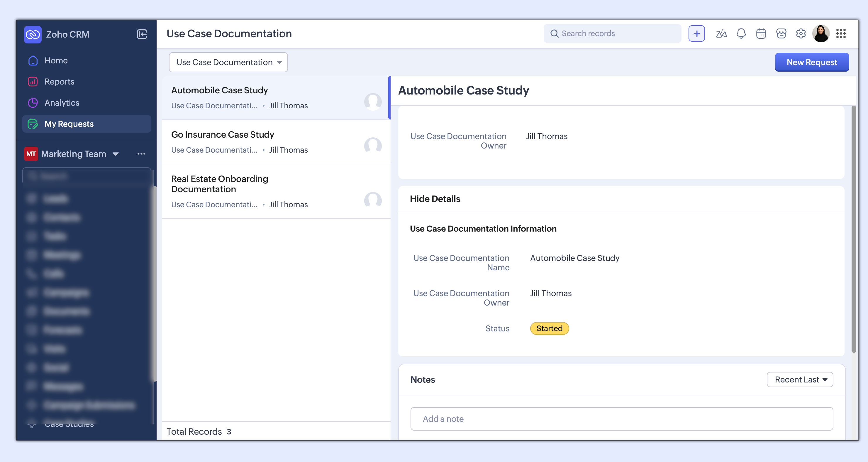Collapse the sidebar with the panel icon
Screen dimensions: 868x462
pyautogui.click(x=142, y=34)
